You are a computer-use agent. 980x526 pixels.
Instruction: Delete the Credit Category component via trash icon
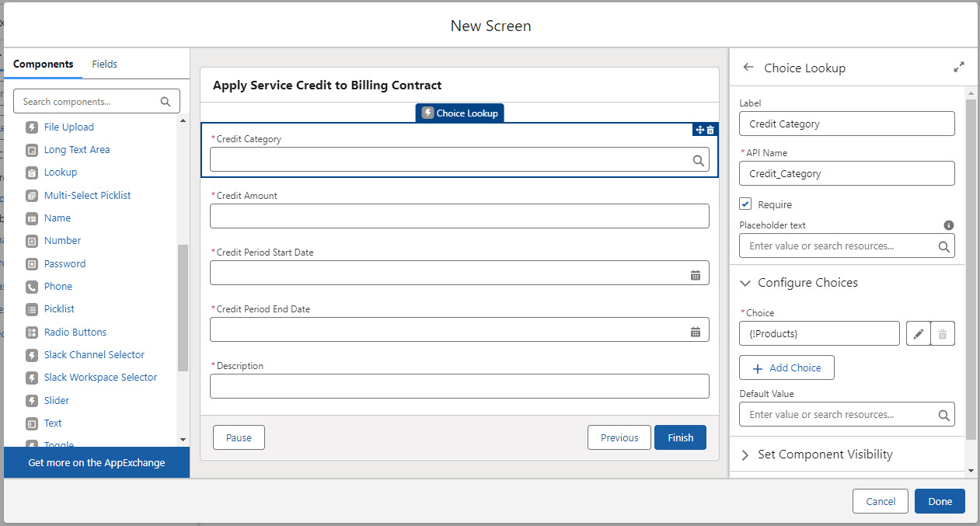coord(710,130)
